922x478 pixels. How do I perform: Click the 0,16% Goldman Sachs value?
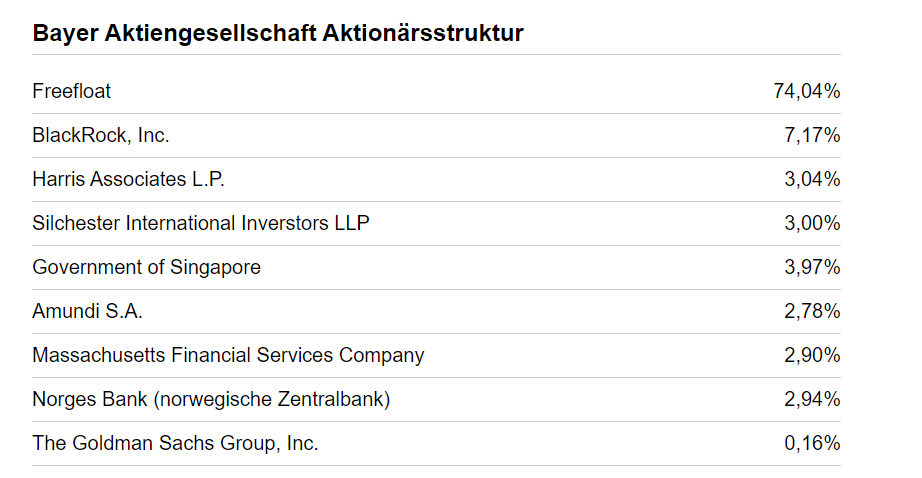point(812,443)
